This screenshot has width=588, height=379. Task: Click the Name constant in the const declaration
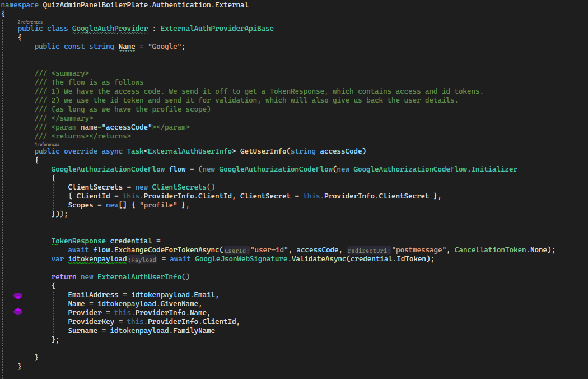127,47
